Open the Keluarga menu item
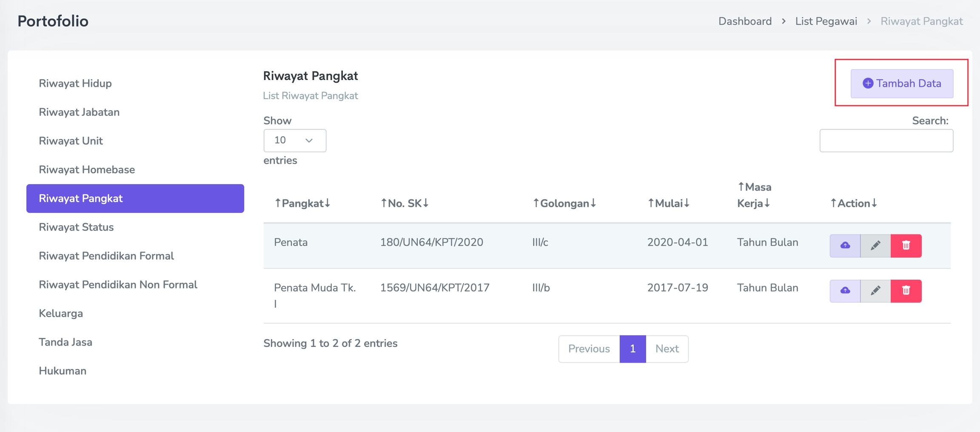This screenshot has width=980, height=432. click(61, 314)
